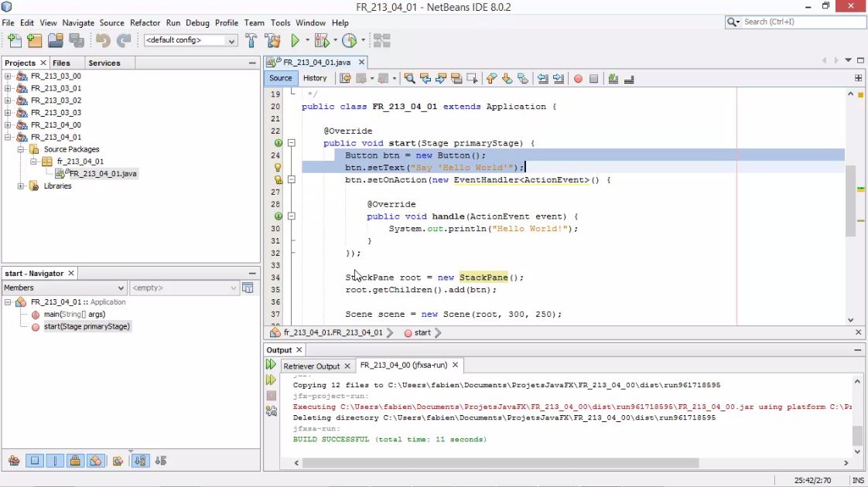
Task: Toggle the Highlight Search icon in editor toolbar
Action: (456, 77)
